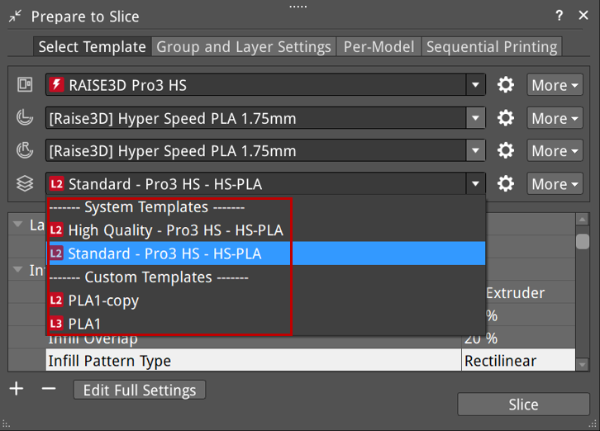Open settings gear for first Hyper Speed PLA filament
This screenshot has width=600, height=431.
coord(506,118)
